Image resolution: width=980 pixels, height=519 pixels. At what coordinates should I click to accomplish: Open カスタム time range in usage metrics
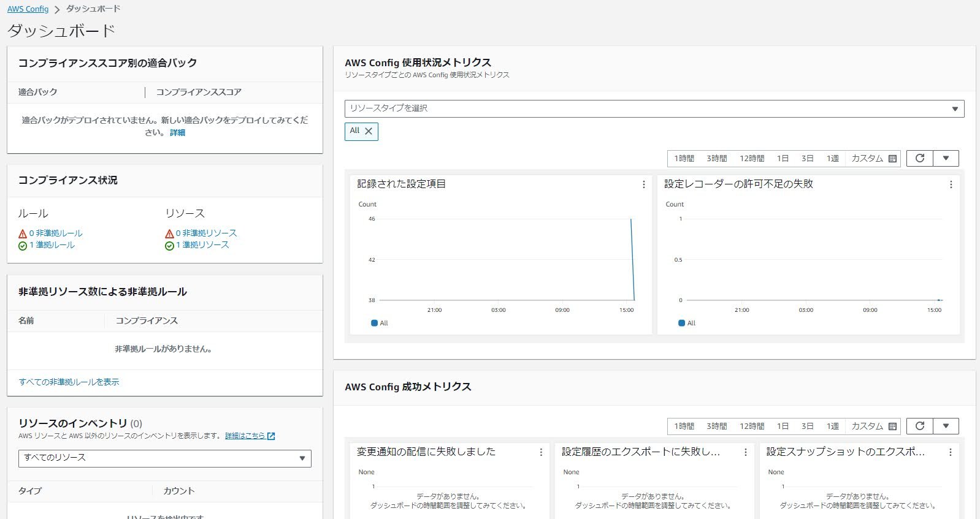pos(874,159)
